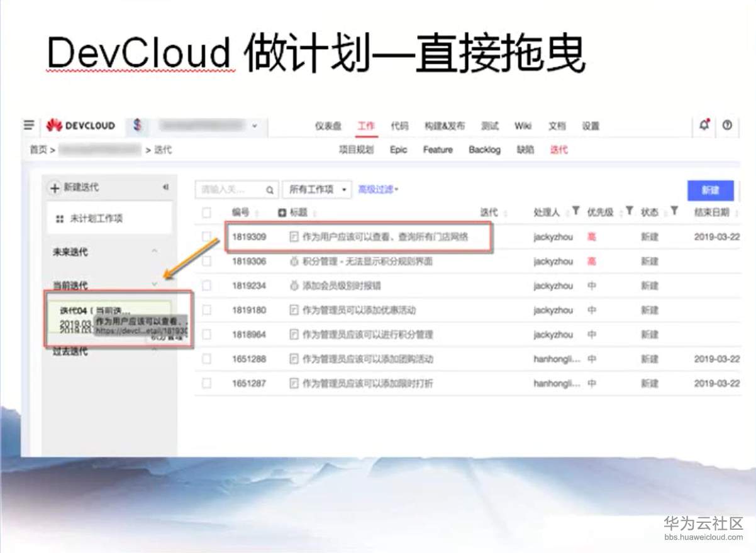Screen dimensions: 756x553
Task: Open the 设置 menu
Action: tap(591, 126)
